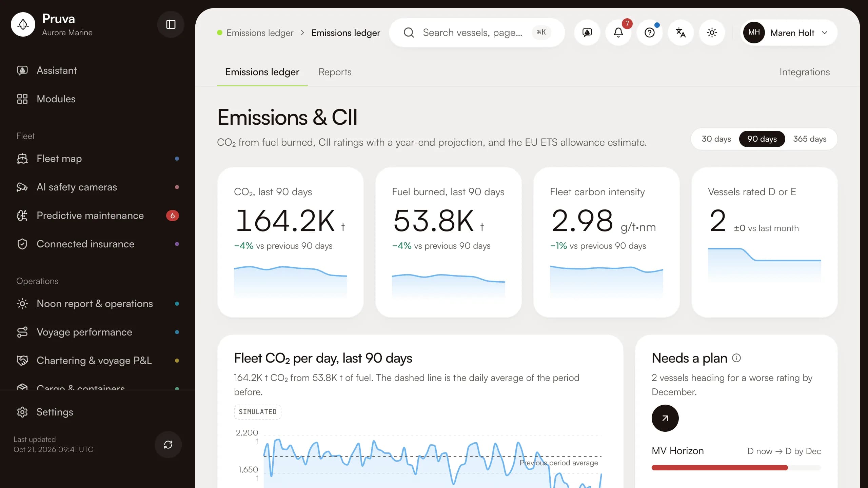Open the help question mark icon
Image resolution: width=868 pixels, height=488 pixels.
pos(650,33)
